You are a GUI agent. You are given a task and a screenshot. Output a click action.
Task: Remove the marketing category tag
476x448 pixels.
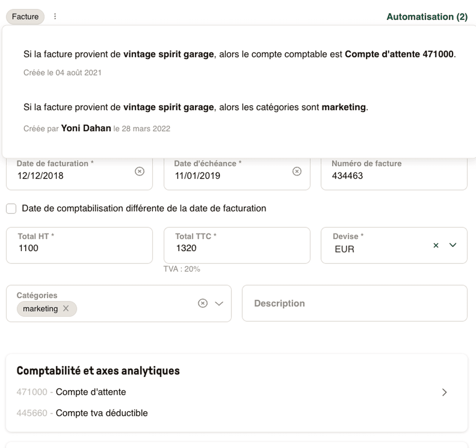66,309
